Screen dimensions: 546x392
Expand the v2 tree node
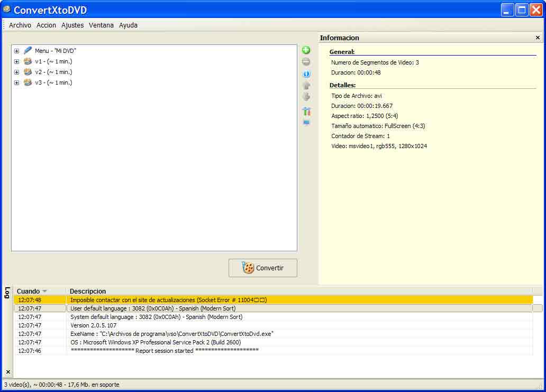click(x=17, y=72)
